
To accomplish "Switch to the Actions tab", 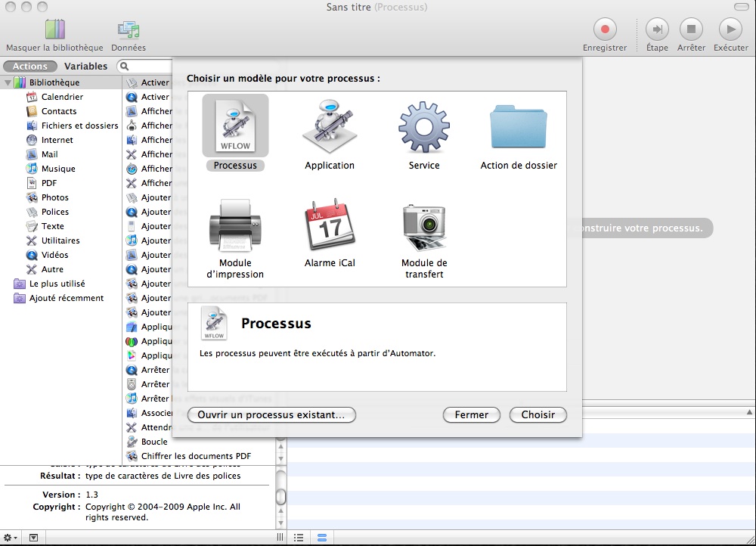I will point(30,66).
